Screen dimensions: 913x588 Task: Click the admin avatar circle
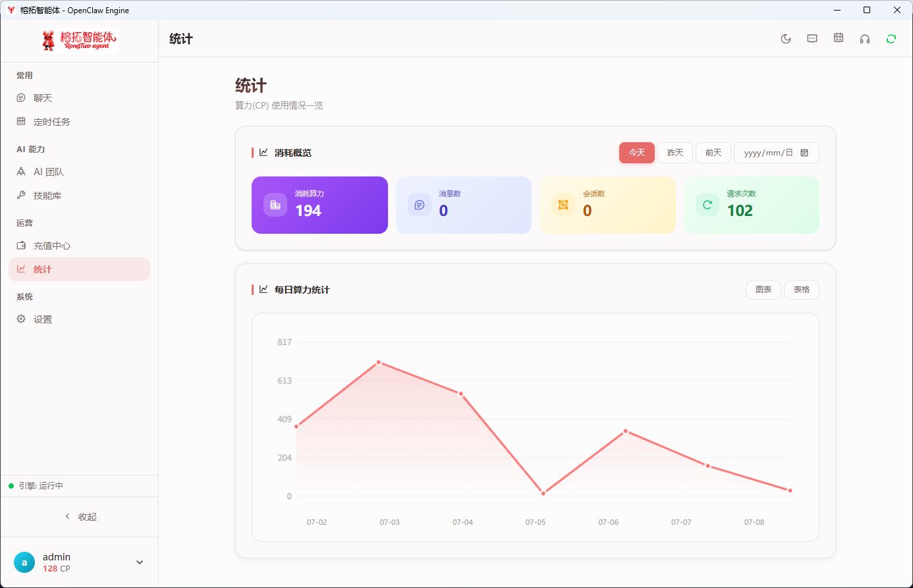pyautogui.click(x=24, y=562)
